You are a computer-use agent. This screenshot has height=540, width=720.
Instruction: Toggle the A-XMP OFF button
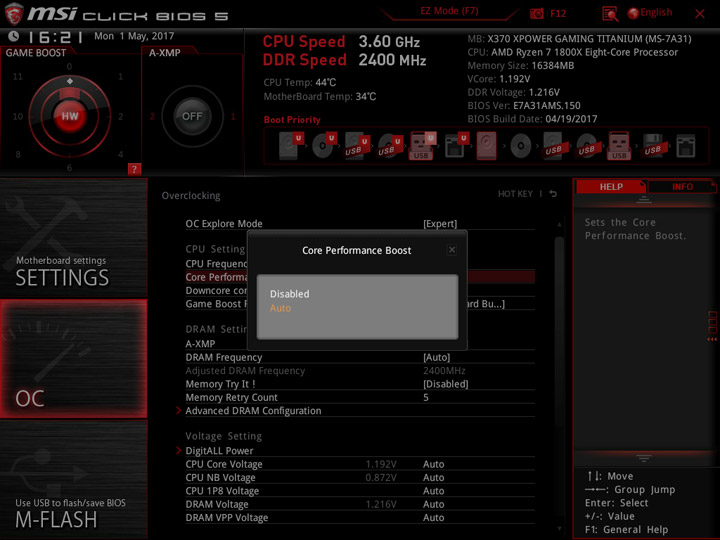[192, 116]
